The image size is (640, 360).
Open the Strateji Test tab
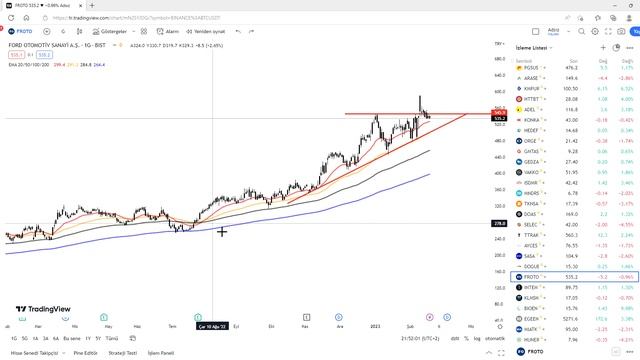tap(122, 353)
